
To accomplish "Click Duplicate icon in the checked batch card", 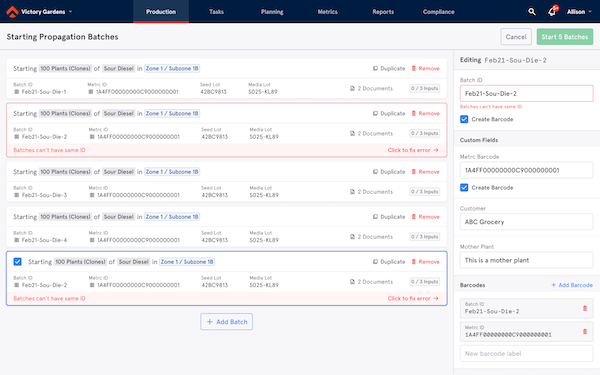I will click(375, 262).
